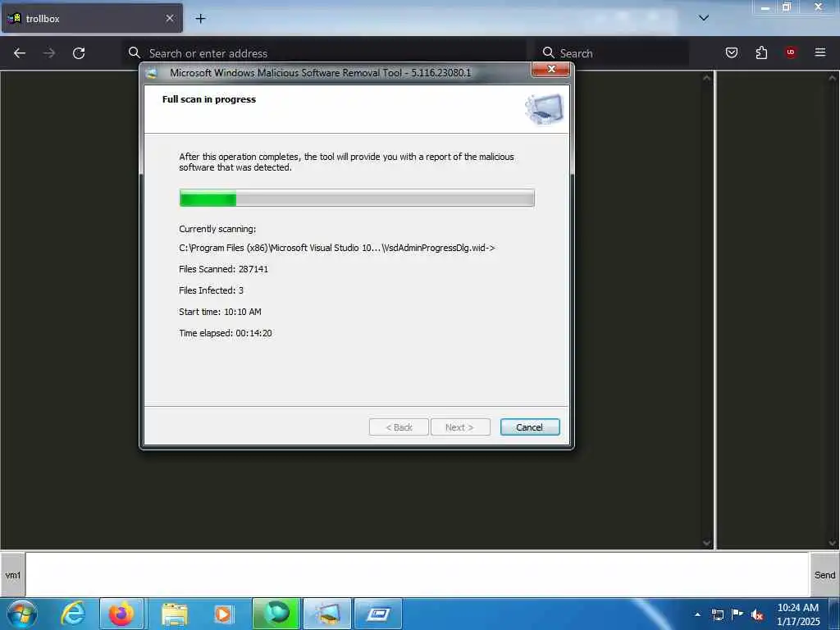Focus the address bar field
Image resolution: width=840 pixels, height=630 pixels.
tap(324, 53)
